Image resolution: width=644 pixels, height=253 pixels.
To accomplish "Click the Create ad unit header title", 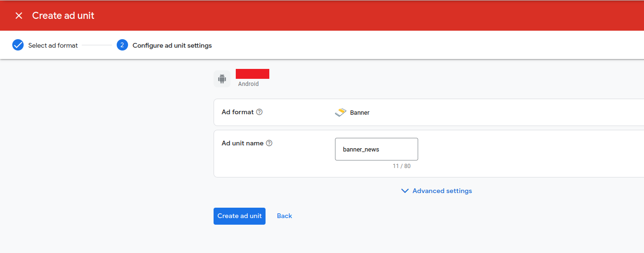I will tap(63, 16).
